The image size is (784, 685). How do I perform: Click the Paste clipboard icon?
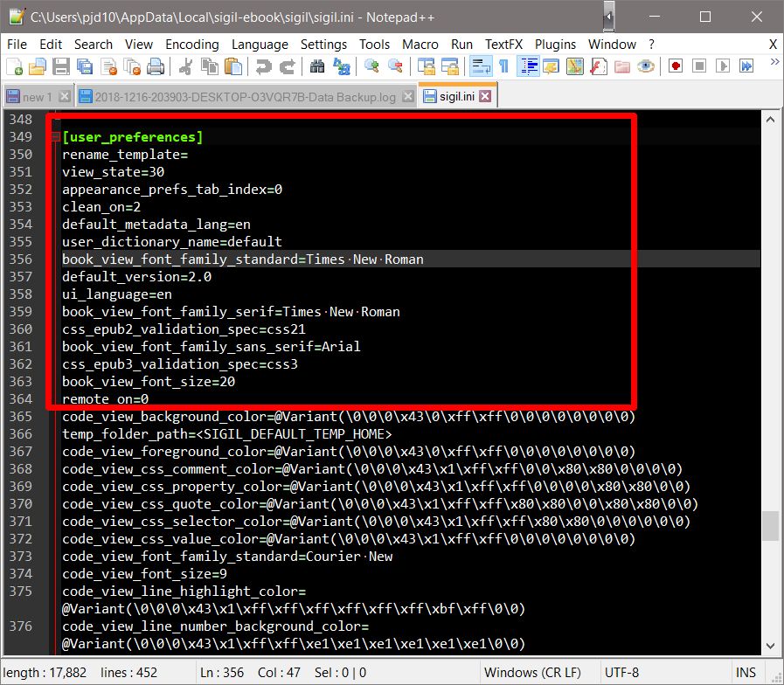(x=233, y=66)
